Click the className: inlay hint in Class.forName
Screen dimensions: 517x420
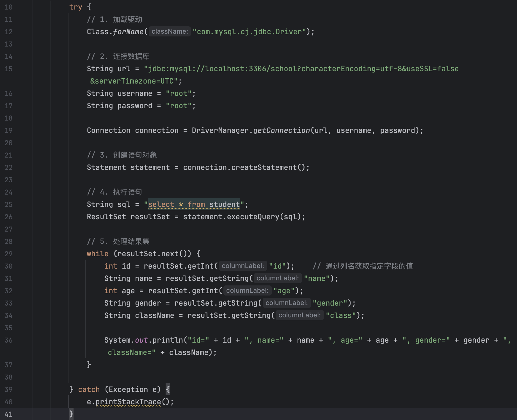(x=170, y=31)
